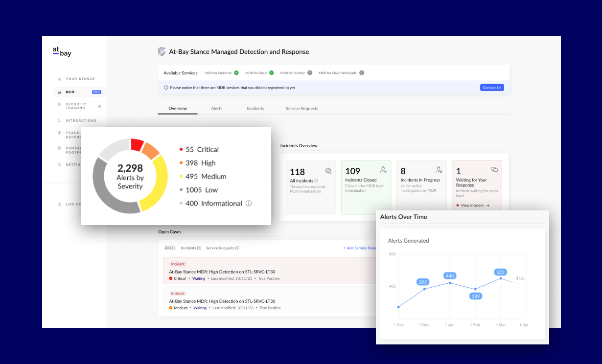Click the gear icon on All Incidents card
Image resolution: width=602 pixels, height=364 pixels.
click(328, 171)
